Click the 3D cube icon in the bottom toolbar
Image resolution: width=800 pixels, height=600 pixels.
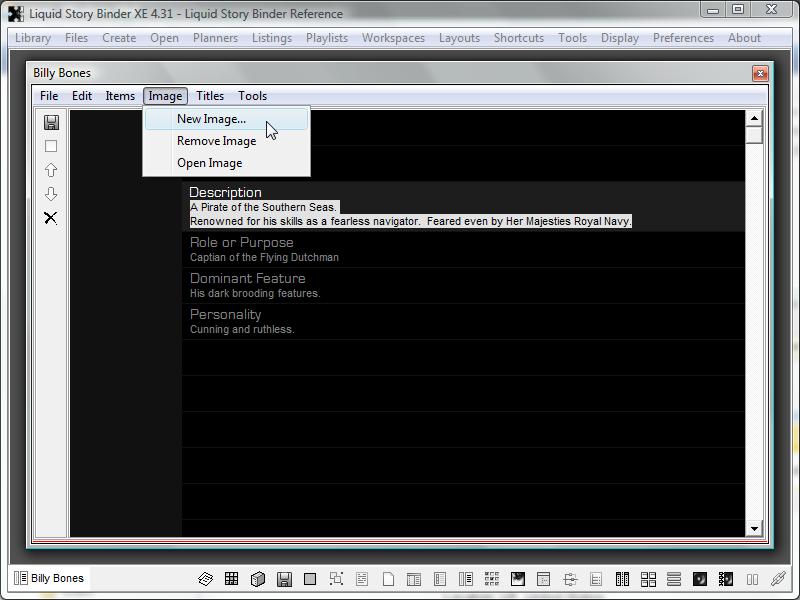(x=257, y=579)
